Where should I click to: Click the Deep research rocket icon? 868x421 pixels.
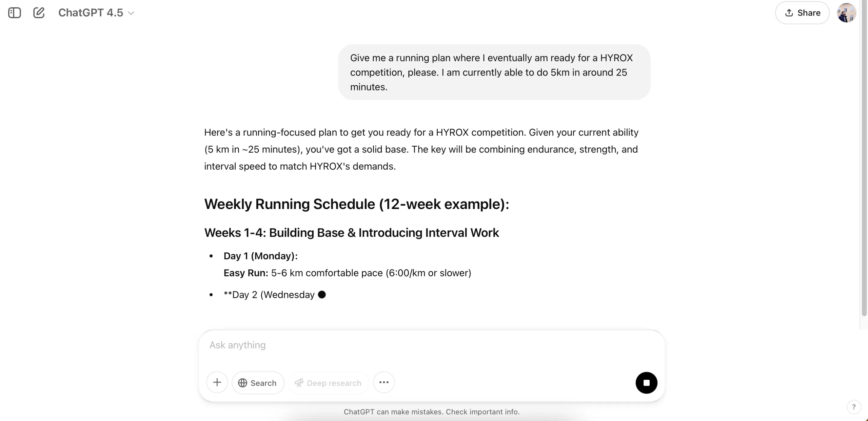(299, 383)
